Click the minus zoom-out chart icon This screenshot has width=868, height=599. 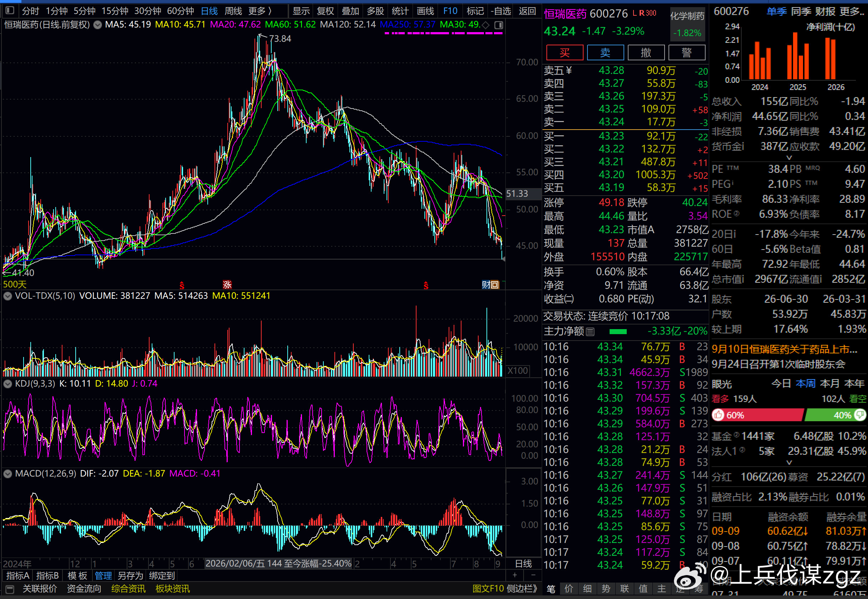point(533,576)
